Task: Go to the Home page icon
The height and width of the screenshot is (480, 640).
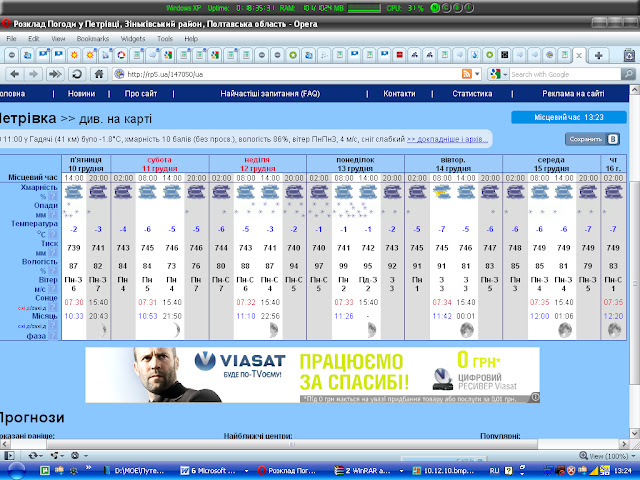Action: [99, 74]
